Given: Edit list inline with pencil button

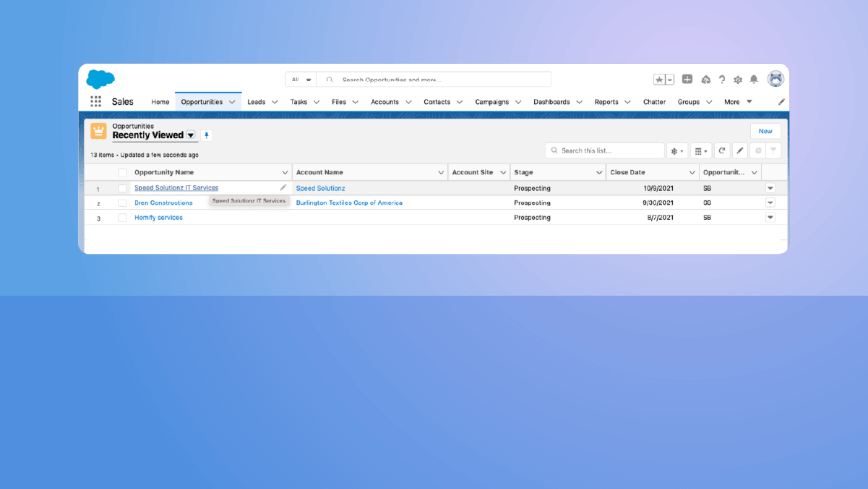Looking at the screenshot, I should pos(740,150).
